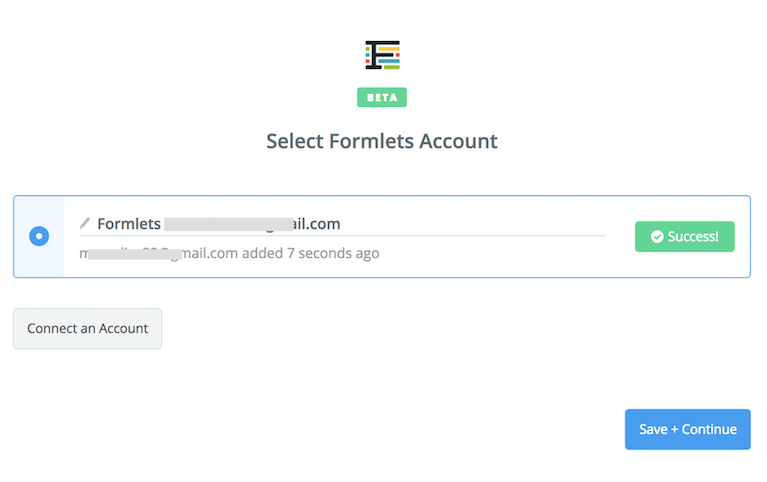The height and width of the screenshot is (482, 767).
Task: Select the Formlets account radio button
Action: coord(39,236)
